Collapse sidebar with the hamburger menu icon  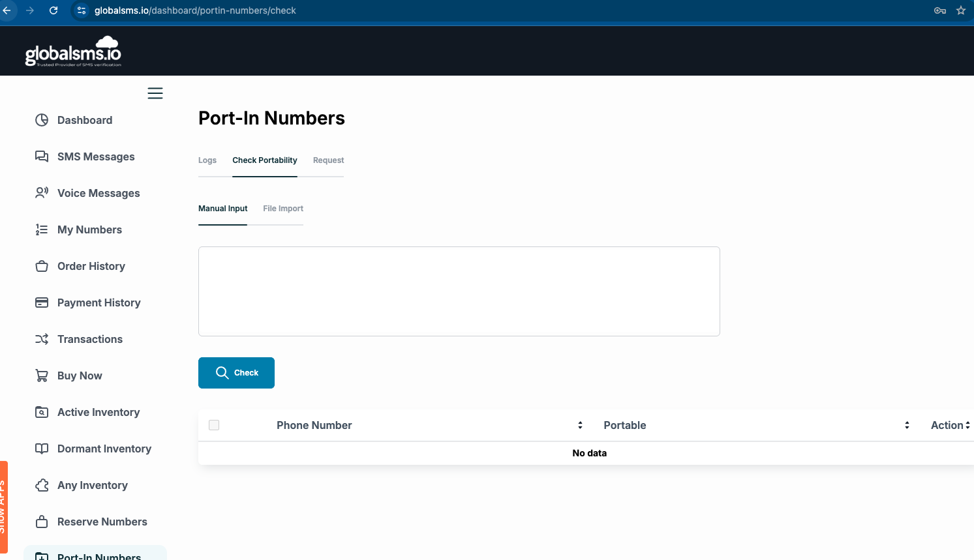pyautogui.click(x=155, y=93)
